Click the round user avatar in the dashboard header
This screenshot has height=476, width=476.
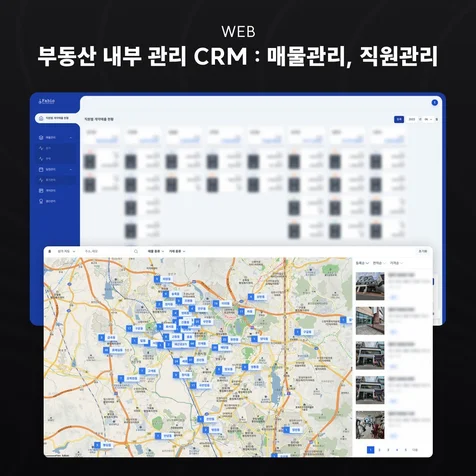[434, 103]
